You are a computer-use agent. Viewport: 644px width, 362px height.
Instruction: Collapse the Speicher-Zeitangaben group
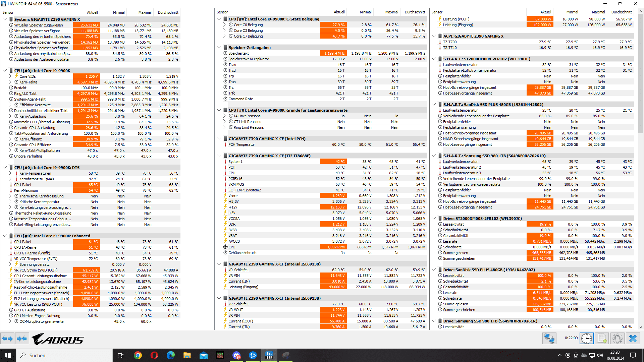(x=219, y=48)
